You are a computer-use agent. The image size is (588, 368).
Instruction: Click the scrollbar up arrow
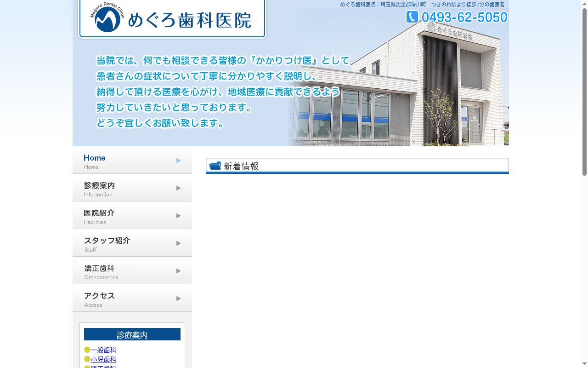pyautogui.click(x=584, y=4)
